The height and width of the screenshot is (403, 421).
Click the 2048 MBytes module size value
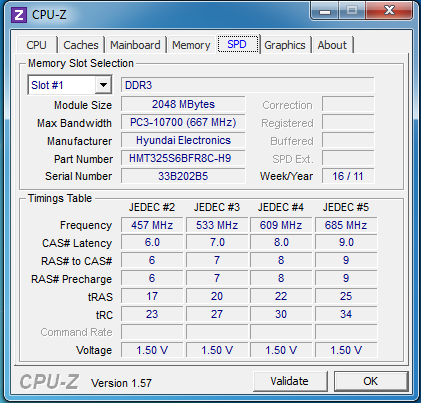pos(183,104)
